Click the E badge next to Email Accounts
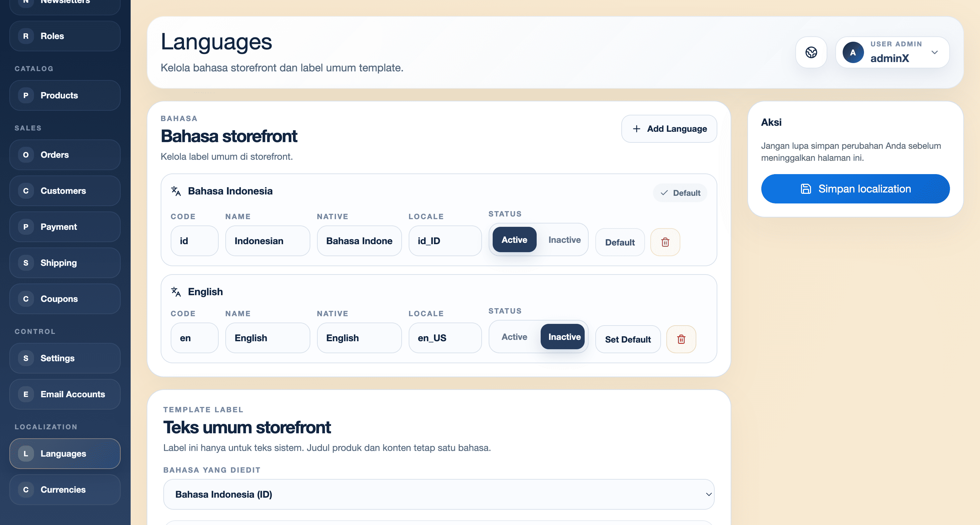The image size is (980, 525). (26, 394)
